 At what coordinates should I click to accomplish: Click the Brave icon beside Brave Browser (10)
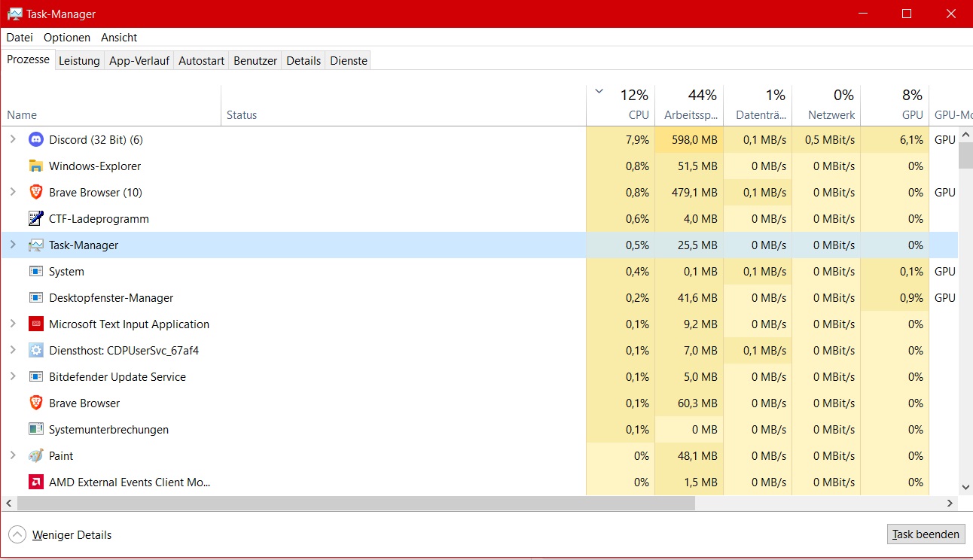(35, 192)
